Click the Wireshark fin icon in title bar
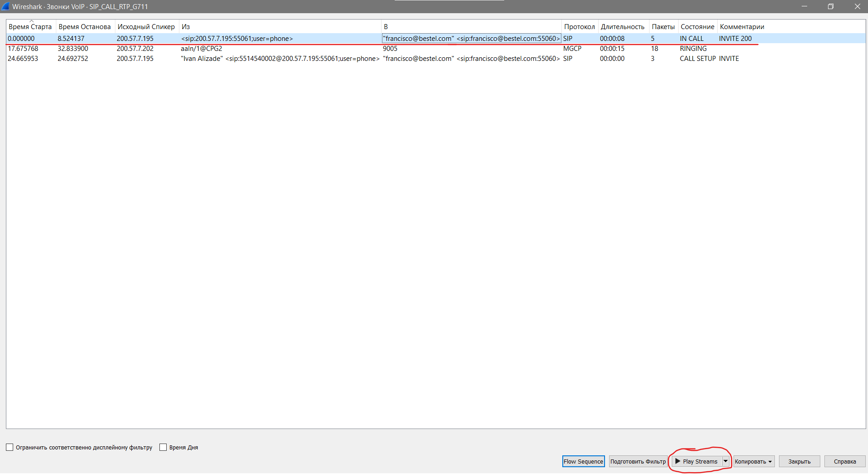The width and height of the screenshot is (868, 474). pyautogui.click(x=5, y=6)
